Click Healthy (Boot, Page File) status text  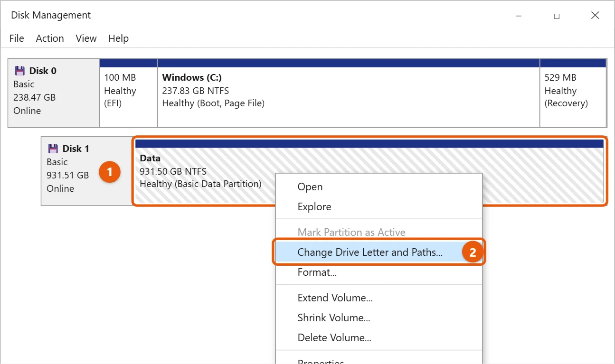point(213,103)
